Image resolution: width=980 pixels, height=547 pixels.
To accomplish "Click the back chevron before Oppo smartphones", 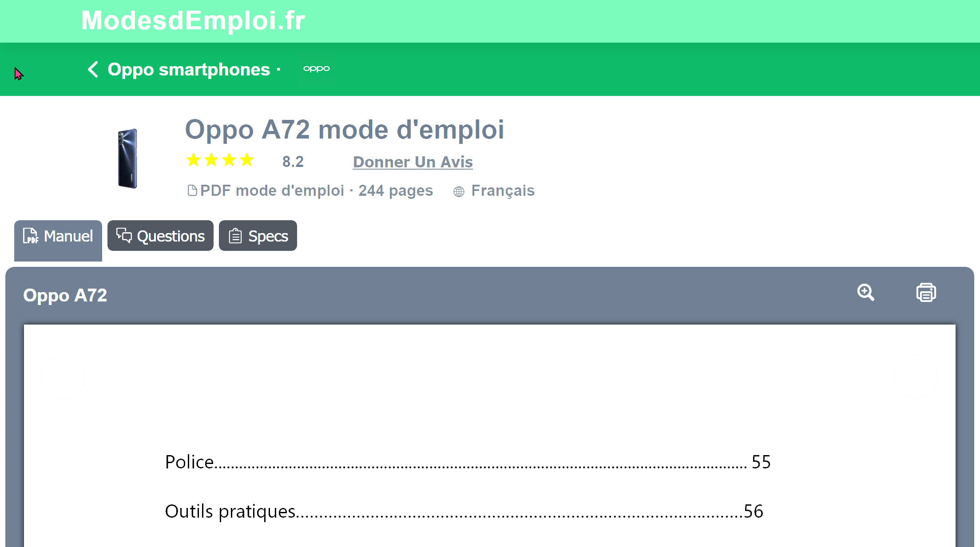I will [92, 69].
